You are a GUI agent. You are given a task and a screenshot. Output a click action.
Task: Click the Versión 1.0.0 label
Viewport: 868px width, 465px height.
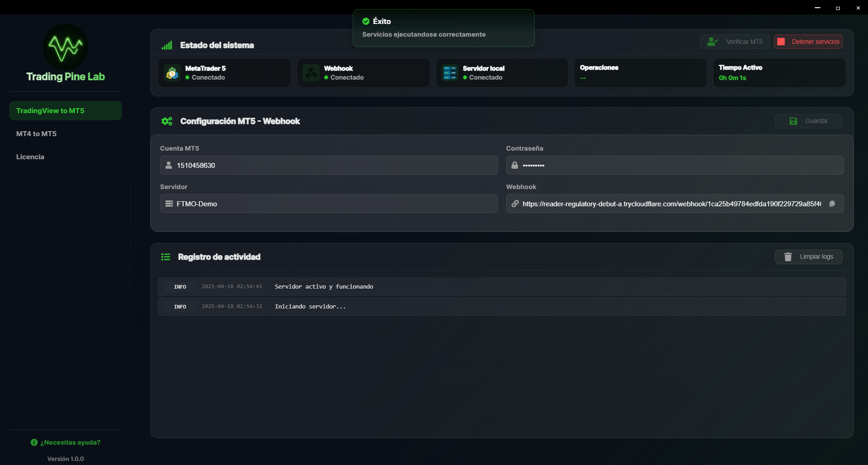pos(66,459)
